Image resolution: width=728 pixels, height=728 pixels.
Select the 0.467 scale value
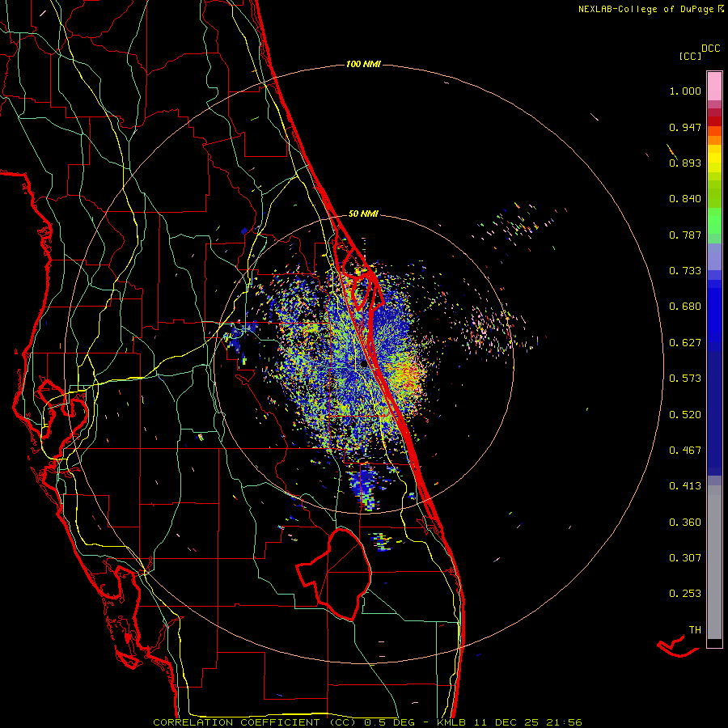[x=685, y=451]
